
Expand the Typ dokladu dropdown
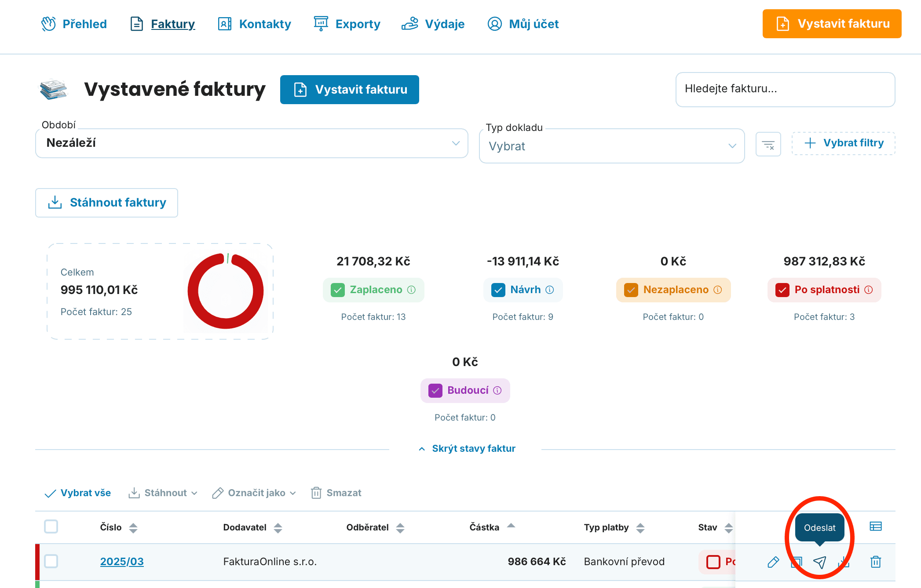click(612, 146)
